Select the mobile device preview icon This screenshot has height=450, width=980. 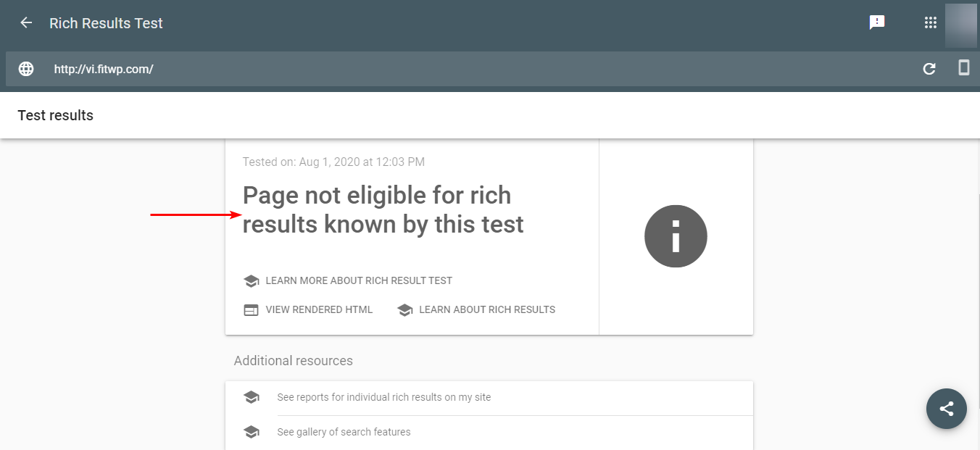pyautogui.click(x=963, y=68)
